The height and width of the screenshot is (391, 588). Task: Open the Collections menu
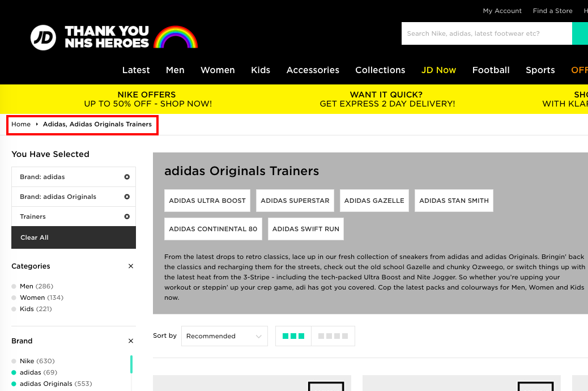[x=380, y=70]
